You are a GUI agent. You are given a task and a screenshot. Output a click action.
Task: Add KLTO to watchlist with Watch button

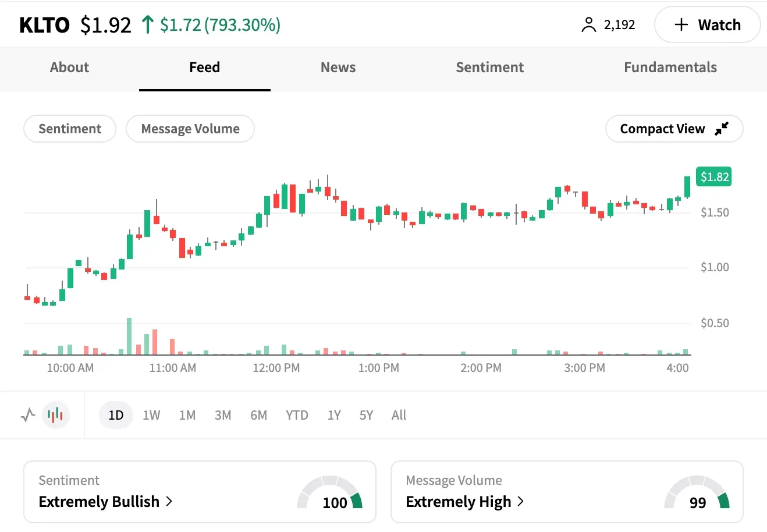pos(707,25)
